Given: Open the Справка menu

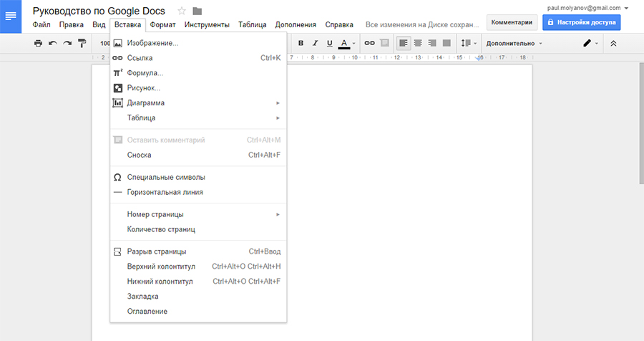Looking at the screenshot, I should 339,24.
